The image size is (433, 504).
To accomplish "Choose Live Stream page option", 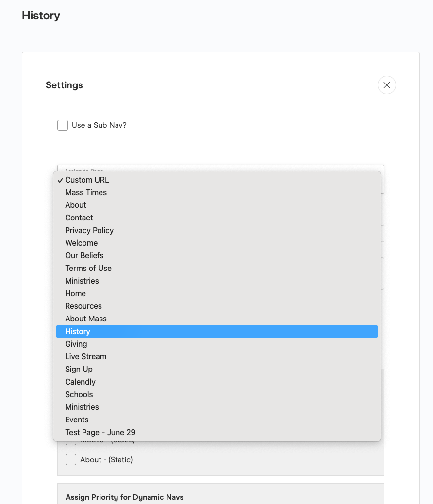I will pos(86,356).
